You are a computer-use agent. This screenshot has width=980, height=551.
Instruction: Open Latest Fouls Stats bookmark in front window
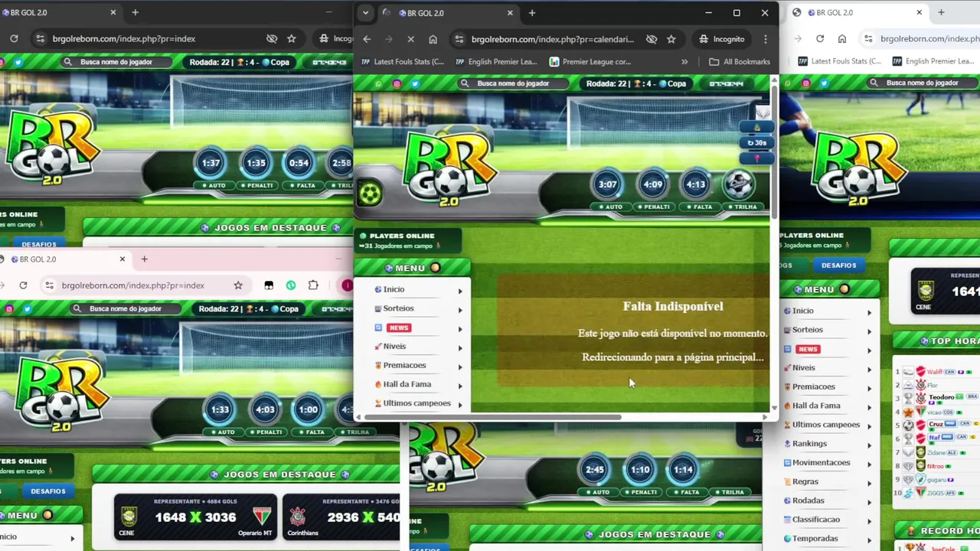click(x=402, y=62)
